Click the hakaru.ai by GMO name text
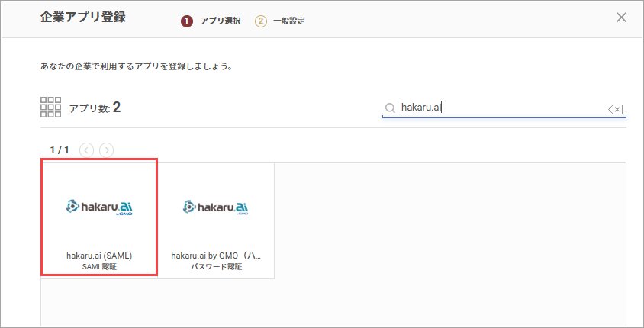Screen dimensions: 644x328 coord(216,256)
